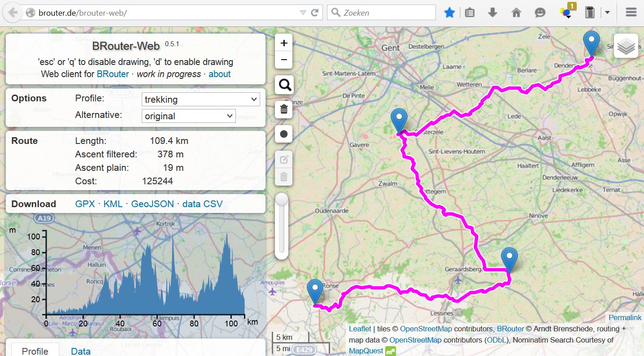Click the edit nogo areas pencil icon
Screen dimensions: 644x356
283,160
